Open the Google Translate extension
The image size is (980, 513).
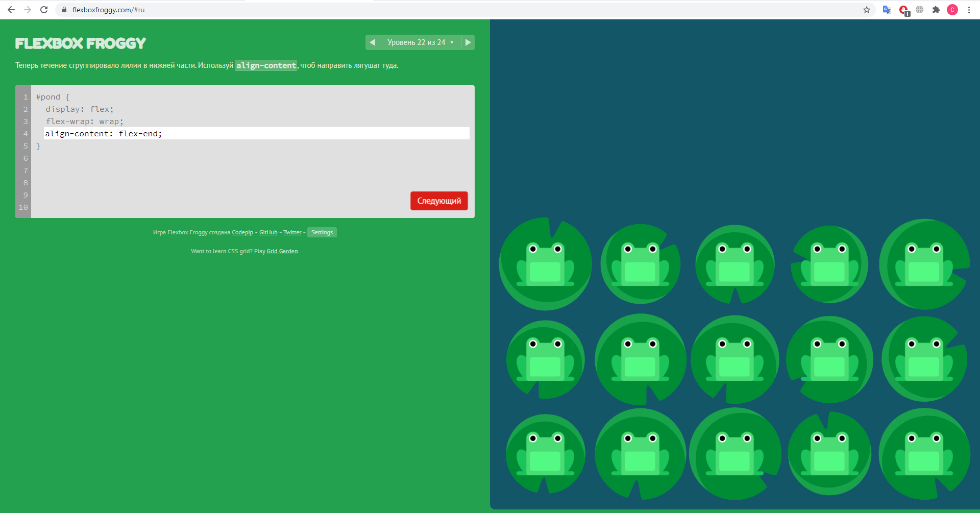[887, 10]
